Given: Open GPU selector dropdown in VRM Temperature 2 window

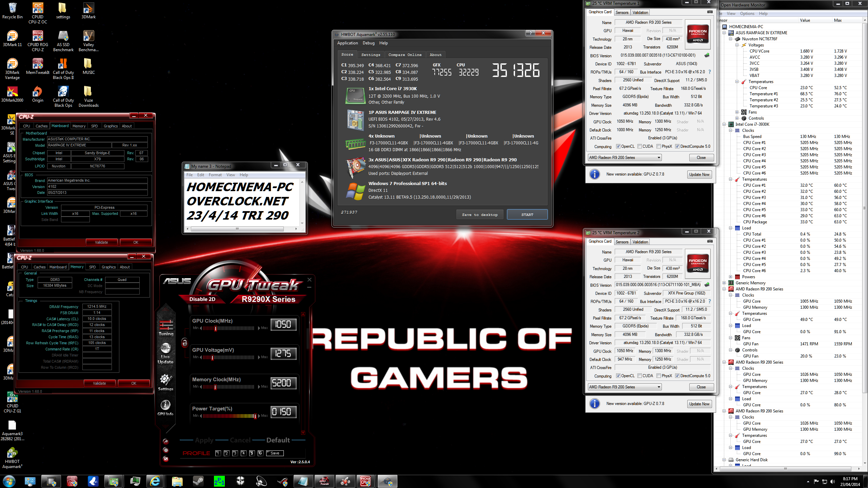Looking at the screenshot, I should pyautogui.click(x=625, y=387).
